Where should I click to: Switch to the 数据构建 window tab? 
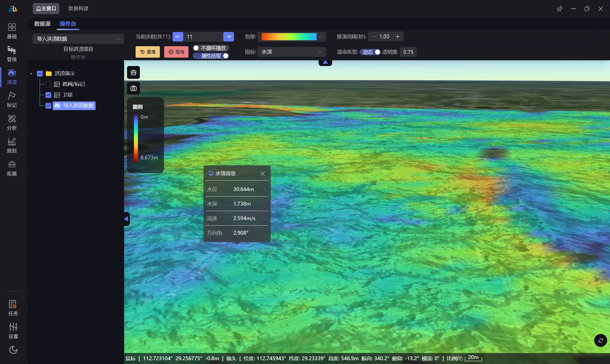(x=78, y=9)
